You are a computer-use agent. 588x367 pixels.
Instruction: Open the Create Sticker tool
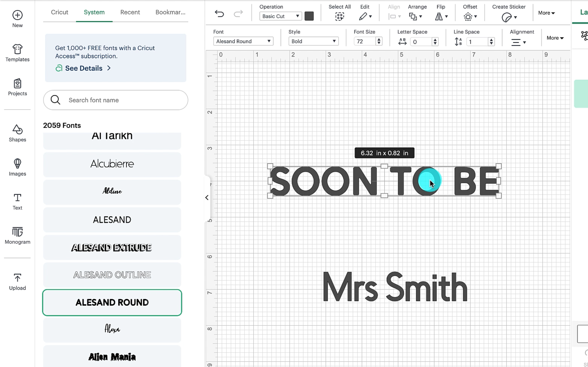tap(508, 17)
